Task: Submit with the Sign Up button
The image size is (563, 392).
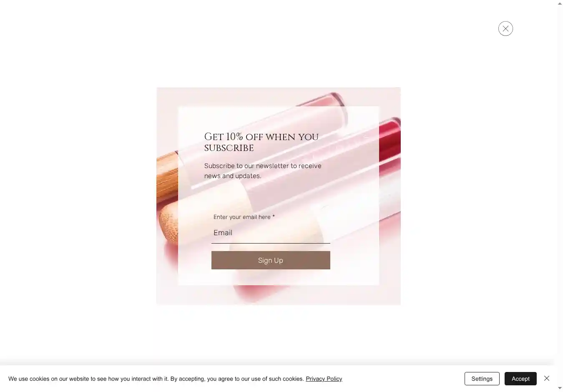Action: click(x=271, y=260)
